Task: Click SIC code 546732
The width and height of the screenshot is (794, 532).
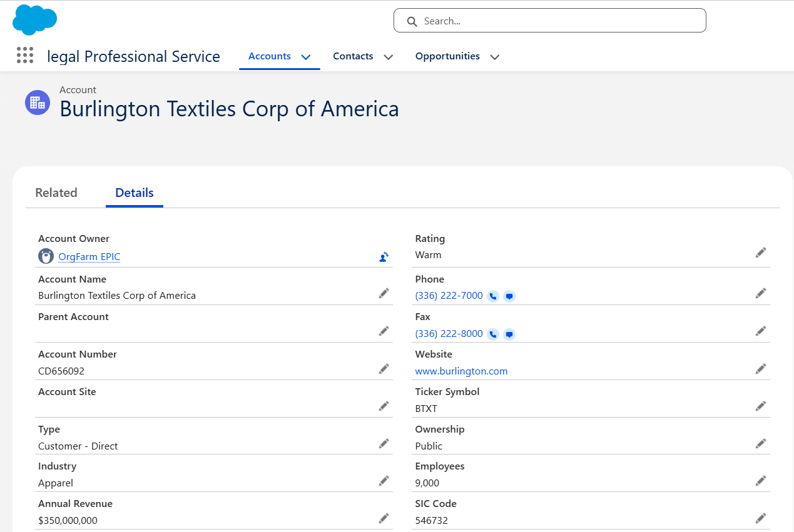Action: 432,520
